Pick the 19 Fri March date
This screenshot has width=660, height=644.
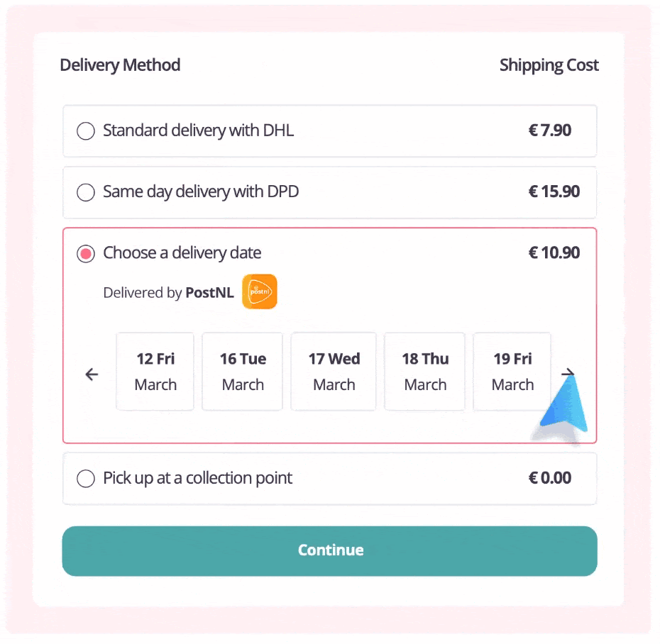click(512, 372)
